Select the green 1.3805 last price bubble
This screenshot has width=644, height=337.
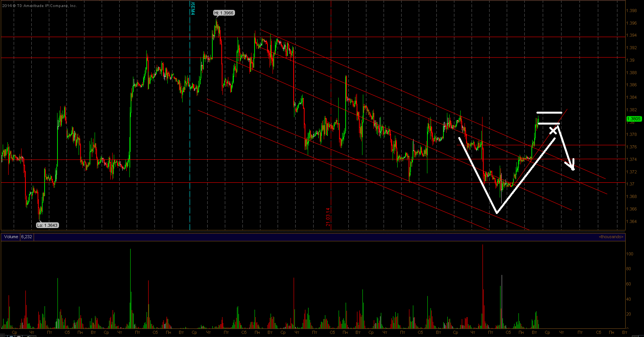[633, 119]
